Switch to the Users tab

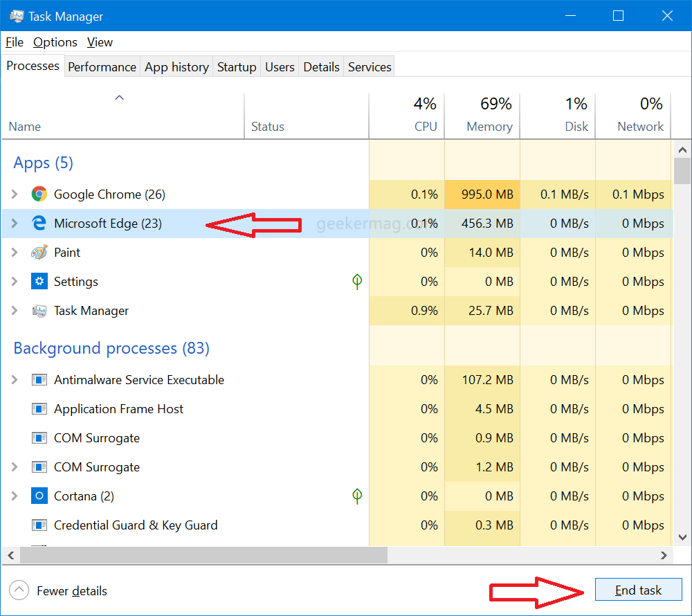(280, 66)
